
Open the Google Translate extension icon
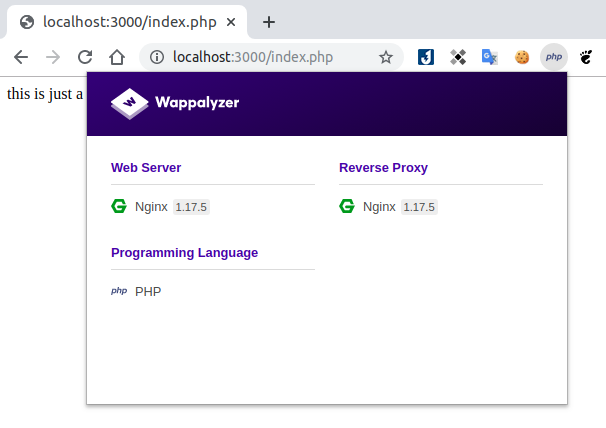[490, 57]
